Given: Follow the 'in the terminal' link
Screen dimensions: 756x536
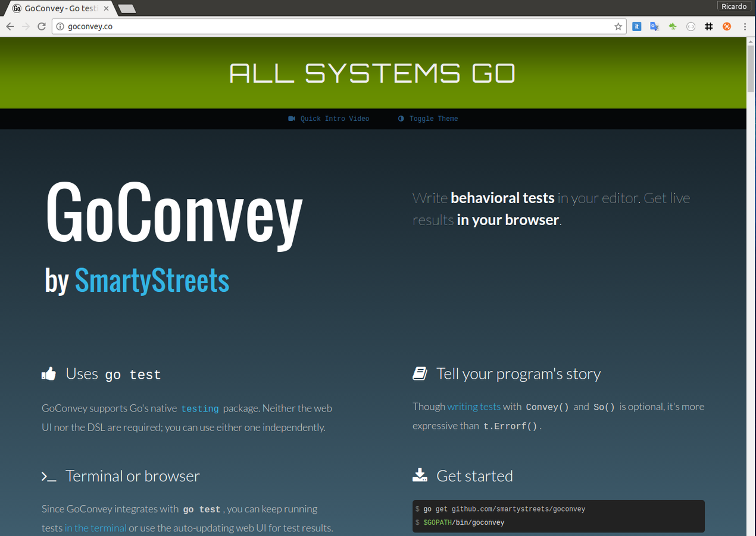Looking at the screenshot, I should pos(95,528).
